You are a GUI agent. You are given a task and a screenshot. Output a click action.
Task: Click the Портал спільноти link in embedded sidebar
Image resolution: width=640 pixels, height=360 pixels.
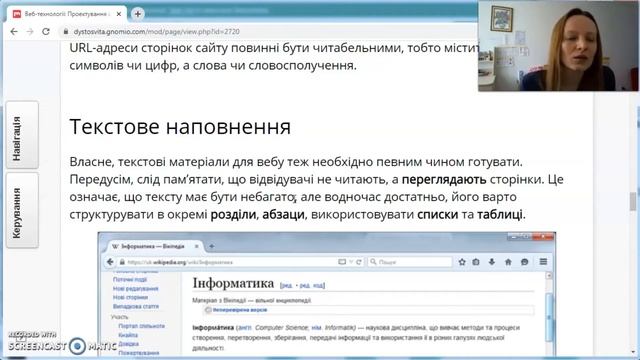click(142, 326)
